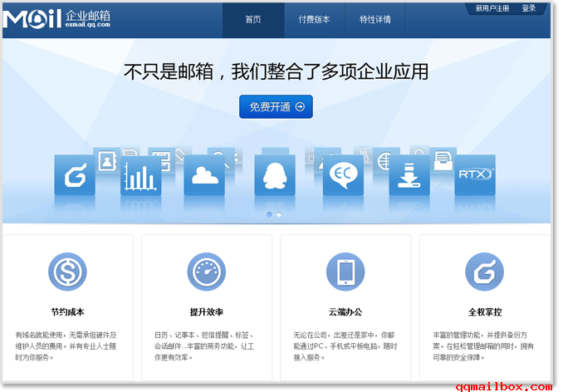Click the cloud app tile

(x=204, y=175)
